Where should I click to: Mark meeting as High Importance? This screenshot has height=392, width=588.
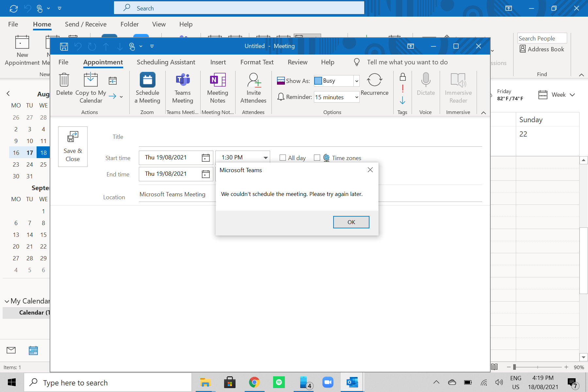pos(402,89)
